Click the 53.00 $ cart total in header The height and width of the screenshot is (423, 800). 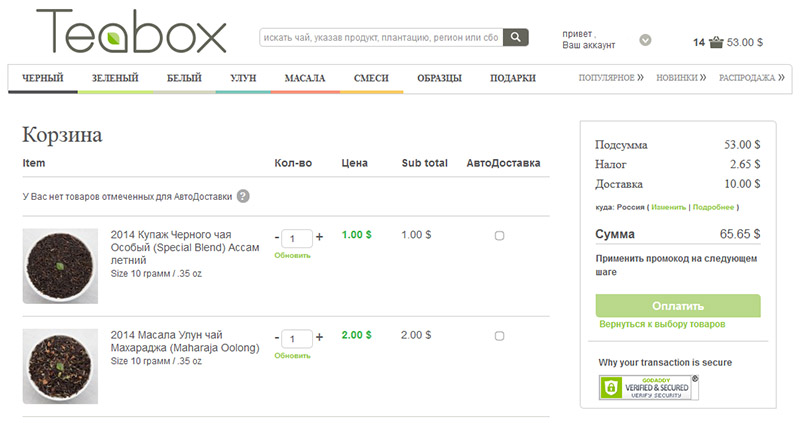745,42
